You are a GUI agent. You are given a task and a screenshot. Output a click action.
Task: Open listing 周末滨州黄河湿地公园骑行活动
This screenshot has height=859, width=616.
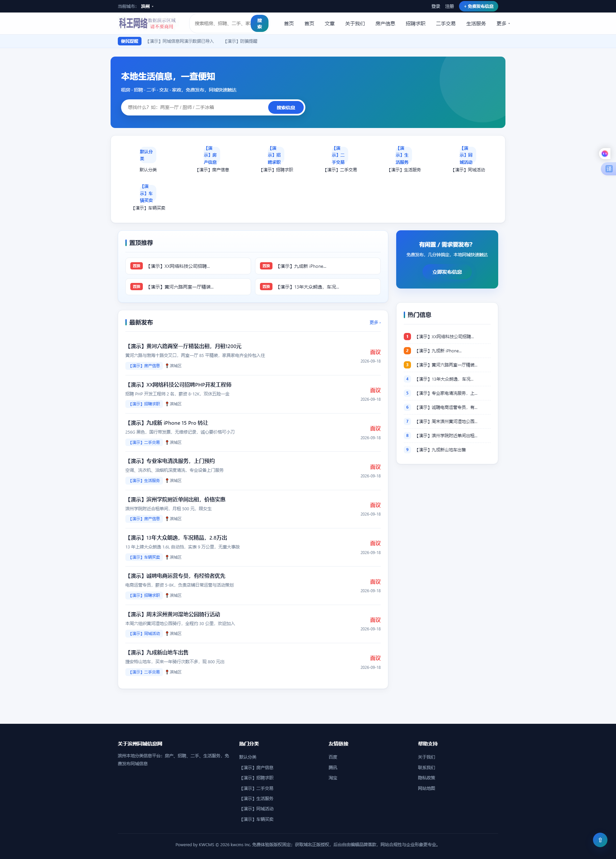tap(173, 614)
